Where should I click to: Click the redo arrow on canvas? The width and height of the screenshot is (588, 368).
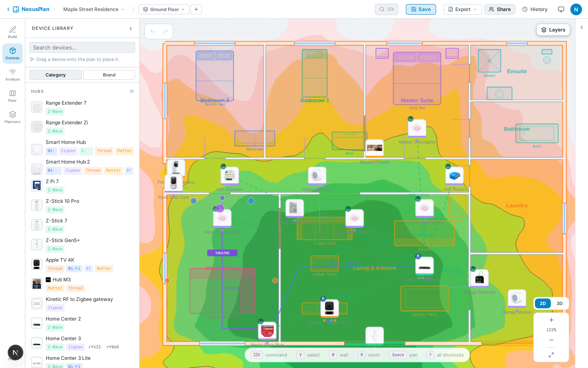coord(166,32)
